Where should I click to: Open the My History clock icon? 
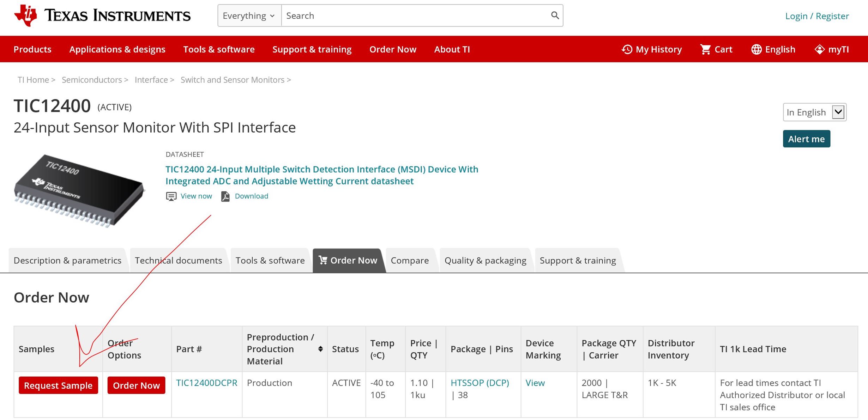(627, 49)
